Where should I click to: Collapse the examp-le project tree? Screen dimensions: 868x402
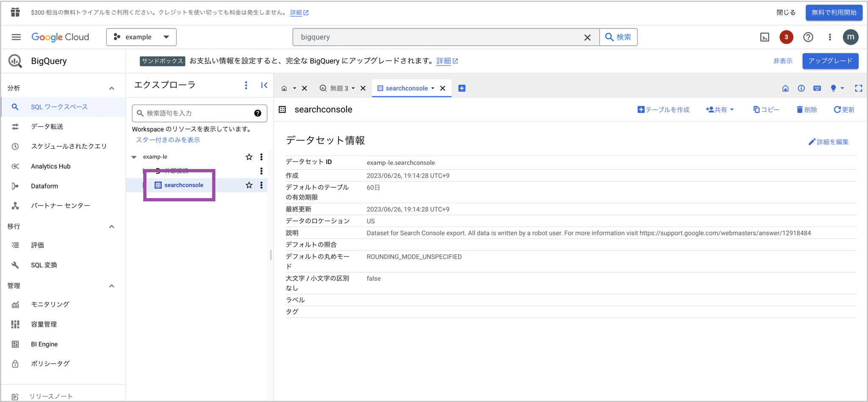click(x=134, y=157)
